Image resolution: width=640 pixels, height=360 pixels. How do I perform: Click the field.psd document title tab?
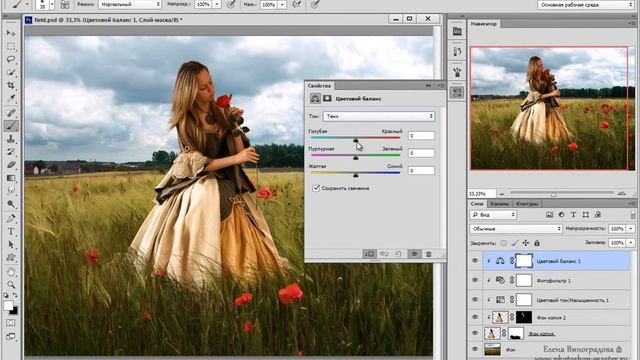tap(108, 20)
